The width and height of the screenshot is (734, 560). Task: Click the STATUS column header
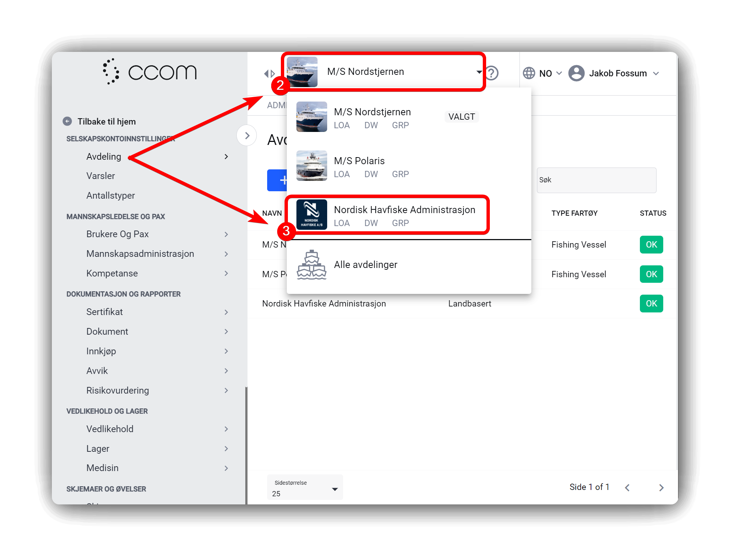653,213
